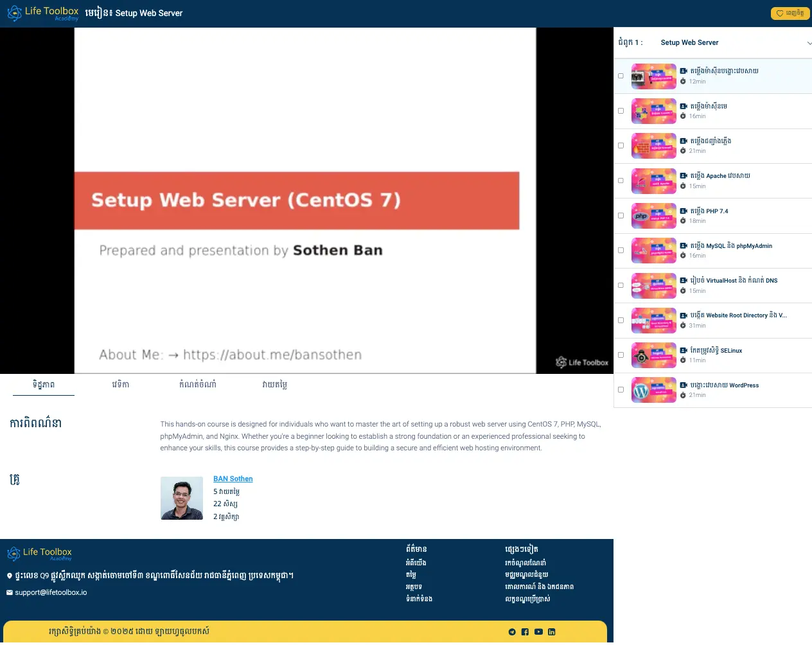Open the លក្ខខណ្ឌប្រើប្រាស់ terms footer link
812x645 pixels.
tap(527, 599)
